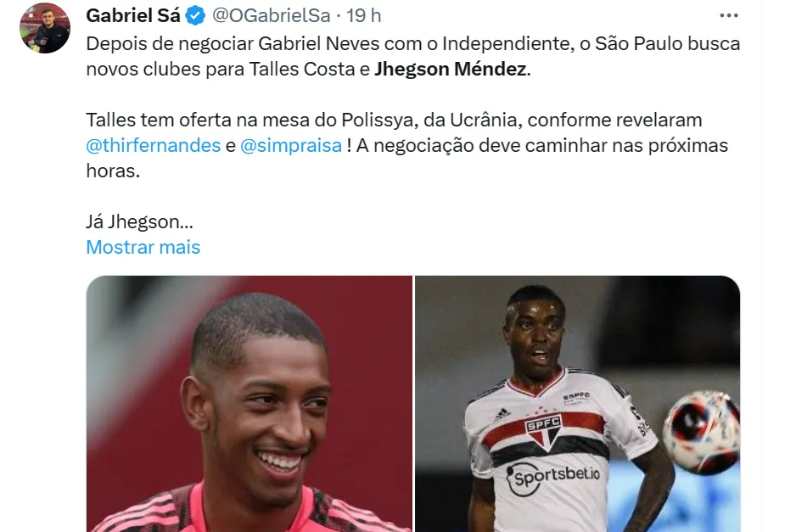Open the more options three-dot menu
Viewport: 796px width, 532px height.
[x=728, y=16]
